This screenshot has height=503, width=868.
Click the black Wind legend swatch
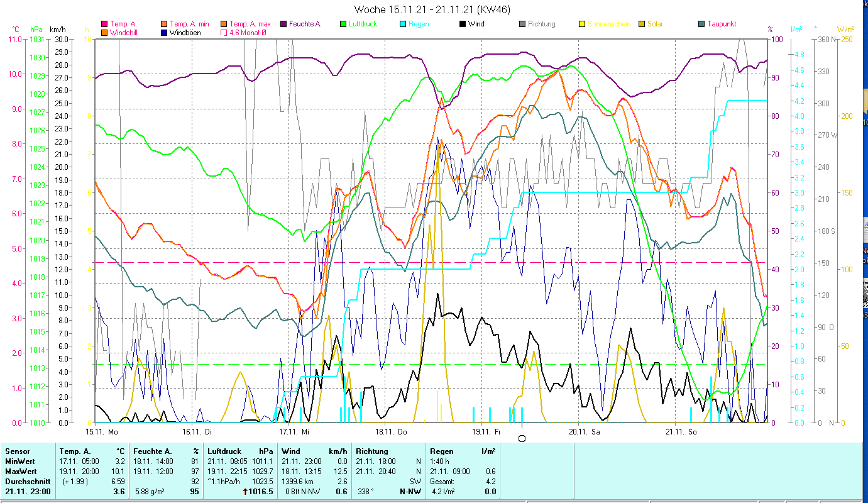point(463,25)
